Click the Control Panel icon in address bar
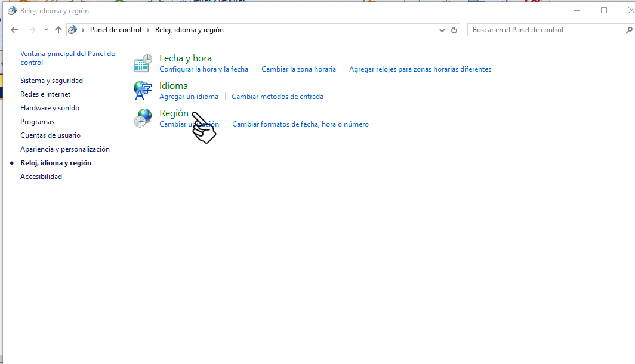The width and height of the screenshot is (635, 364). [x=73, y=30]
